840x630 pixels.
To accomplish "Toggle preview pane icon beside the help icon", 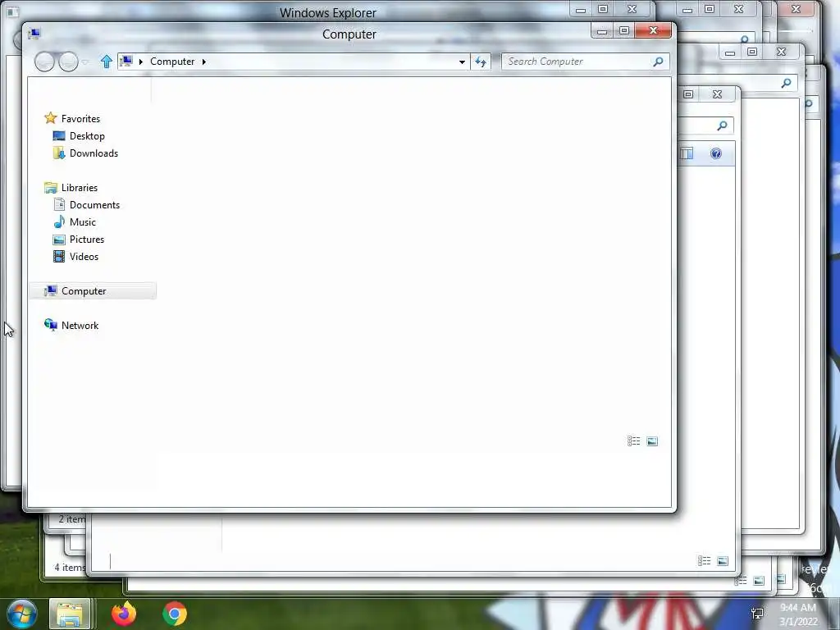I will tap(687, 153).
